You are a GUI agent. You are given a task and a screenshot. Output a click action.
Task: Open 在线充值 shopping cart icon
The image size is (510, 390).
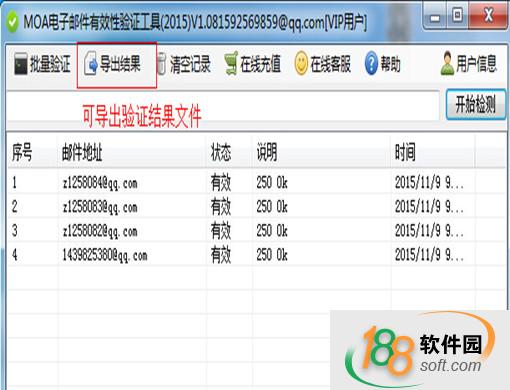[231, 63]
